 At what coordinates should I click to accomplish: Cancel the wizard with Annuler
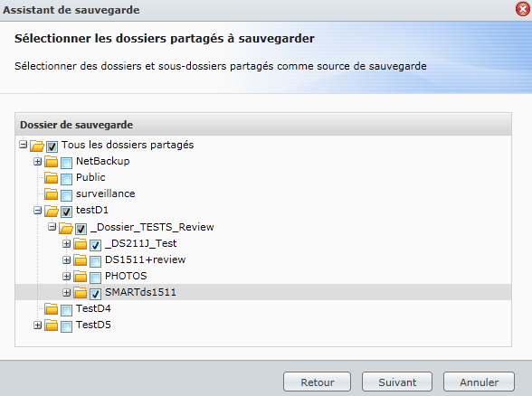point(480,382)
